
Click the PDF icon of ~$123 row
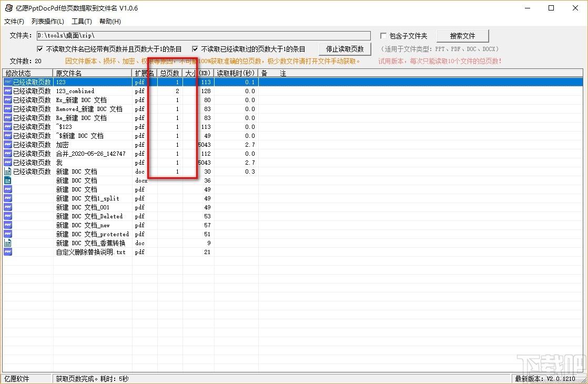8,127
